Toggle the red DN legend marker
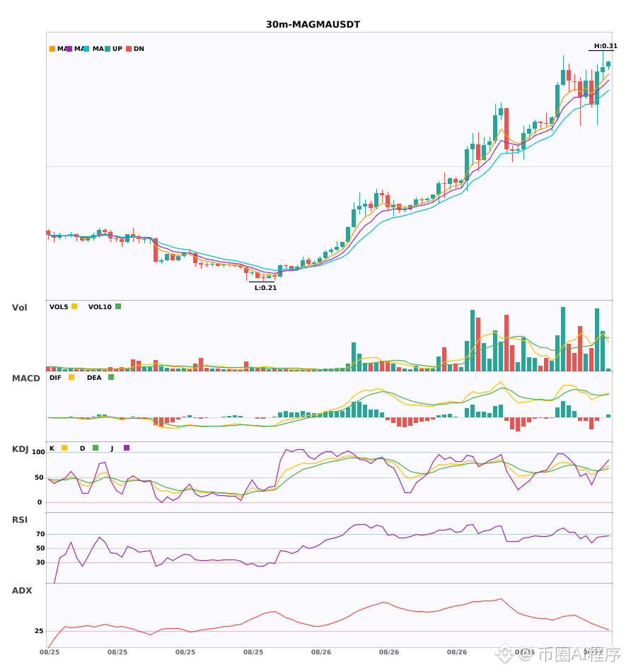626x672 pixels. click(x=129, y=49)
